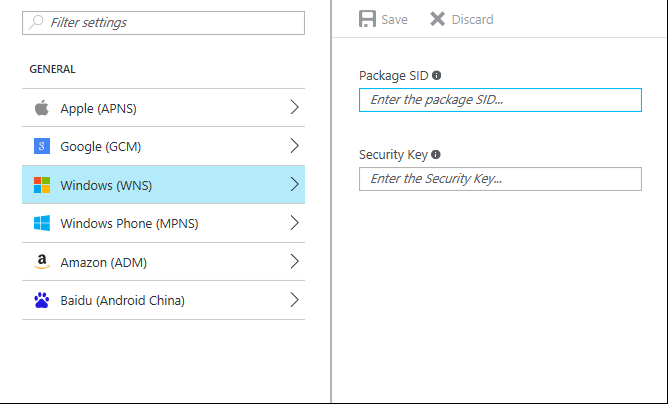Focus the Filter settings search box
Image resolution: width=668 pixels, height=404 pixels.
[170, 22]
